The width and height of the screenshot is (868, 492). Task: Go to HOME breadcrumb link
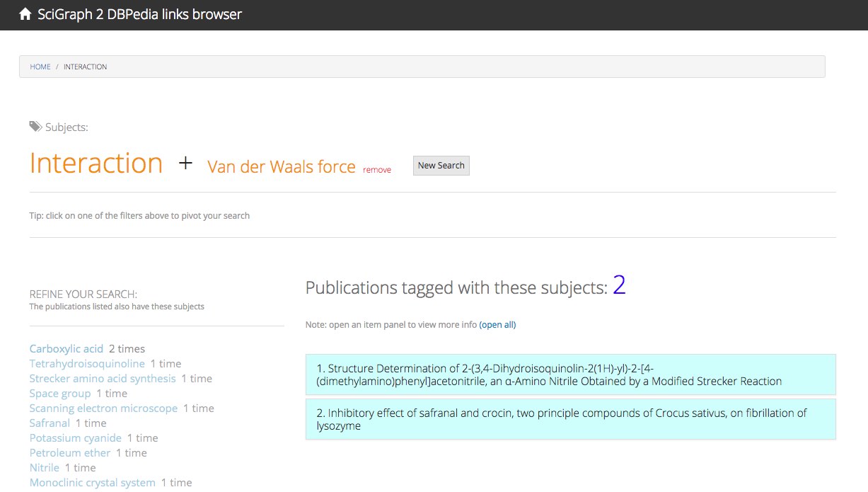pos(40,67)
